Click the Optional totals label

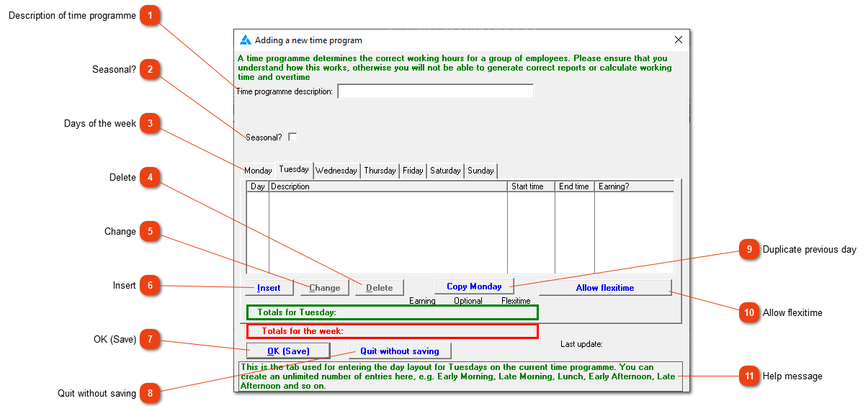[468, 301]
